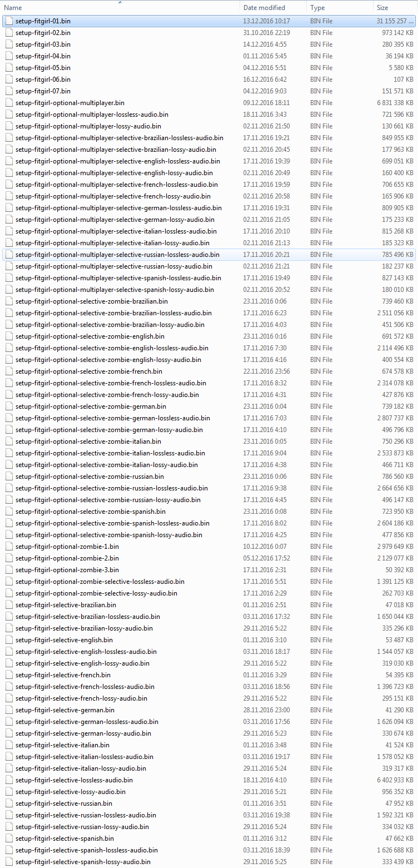
Task: Sort files using the Size column header
Action: pyautogui.click(x=382, y=8)
